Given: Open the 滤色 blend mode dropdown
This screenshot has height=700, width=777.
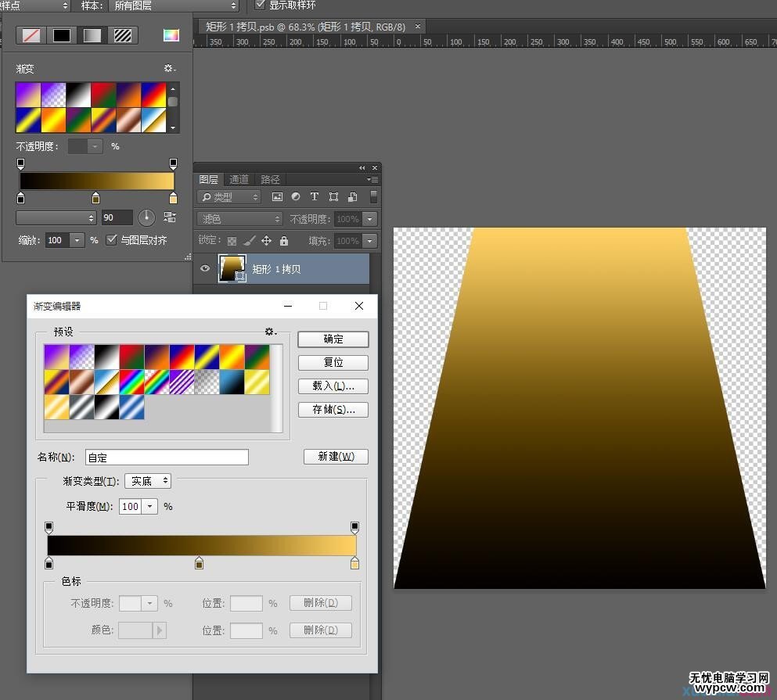Looking at the screenshot, I should pyautogui.click(x=240, y=219).
